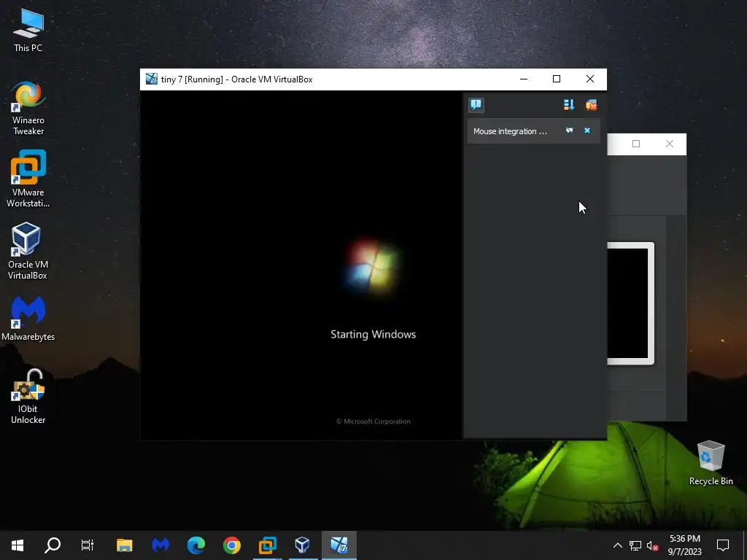The height and width of the screenshot is (560, 747).
Task: Switch to tiny 7 VM taskbar button
Action: point(338,545)
